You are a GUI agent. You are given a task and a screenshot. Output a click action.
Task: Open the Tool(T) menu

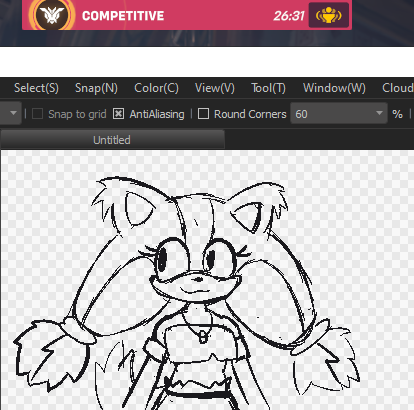(x=268, y=88)
